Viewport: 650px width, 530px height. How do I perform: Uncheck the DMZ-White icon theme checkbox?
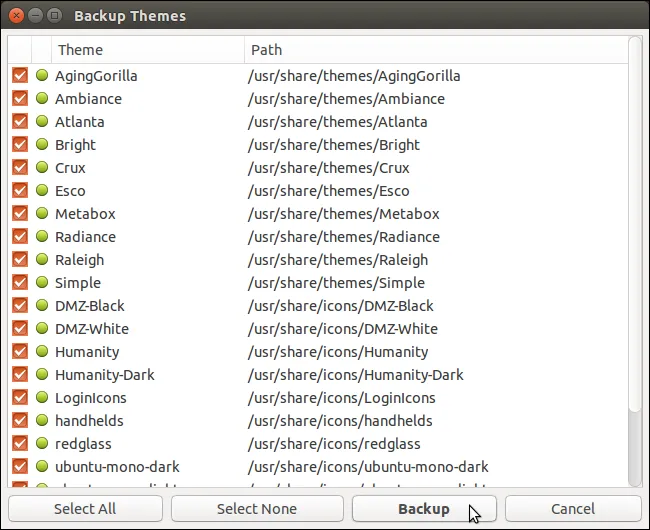coord(20,329)
